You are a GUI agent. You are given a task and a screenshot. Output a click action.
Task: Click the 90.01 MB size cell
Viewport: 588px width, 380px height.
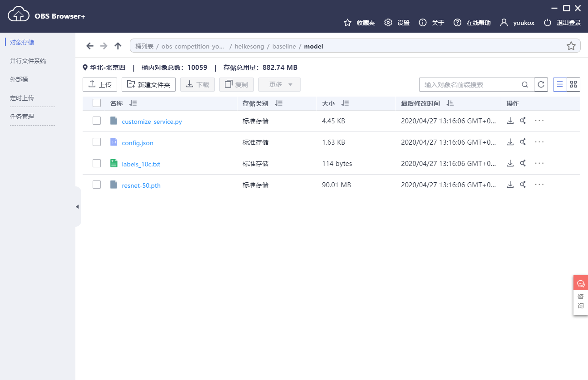point(336,185)
